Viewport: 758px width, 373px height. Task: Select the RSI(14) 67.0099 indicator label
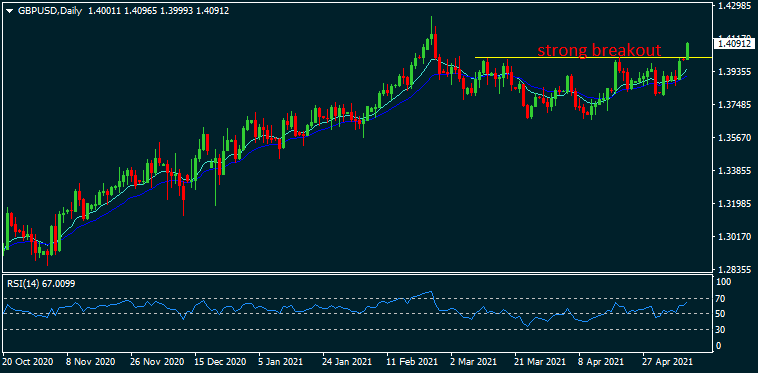click(x=41, y=283)
